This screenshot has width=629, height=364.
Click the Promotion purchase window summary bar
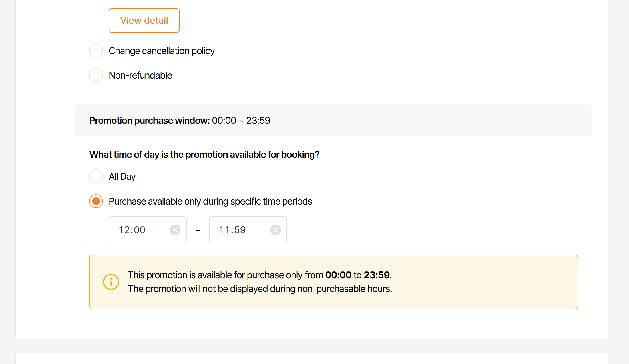(x=333, y=120)
